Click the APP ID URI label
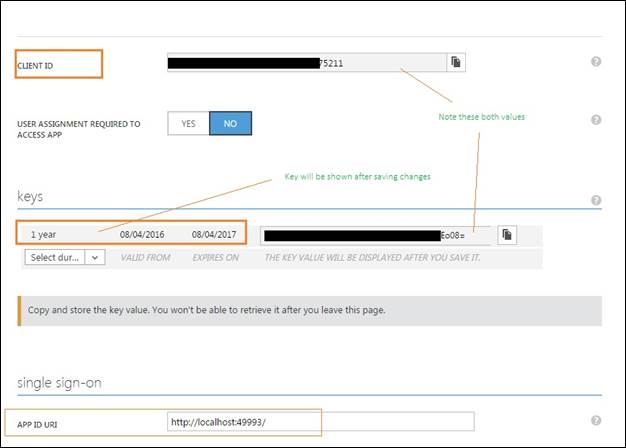Screen dimensions: 626x448 [x=37, y=425]
